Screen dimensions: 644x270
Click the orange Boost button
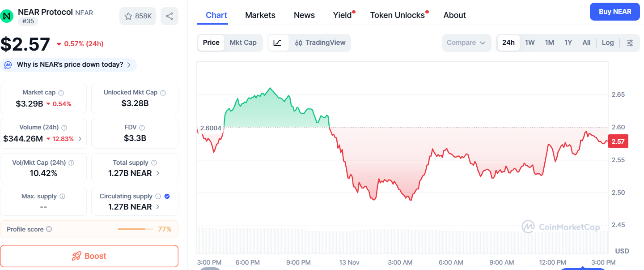click(x=89, y=256)
